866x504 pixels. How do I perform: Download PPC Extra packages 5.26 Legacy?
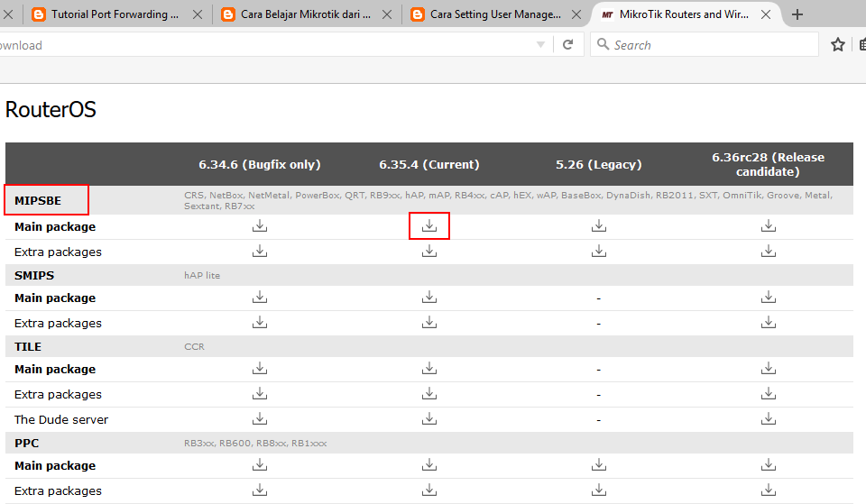pos(599,490)
